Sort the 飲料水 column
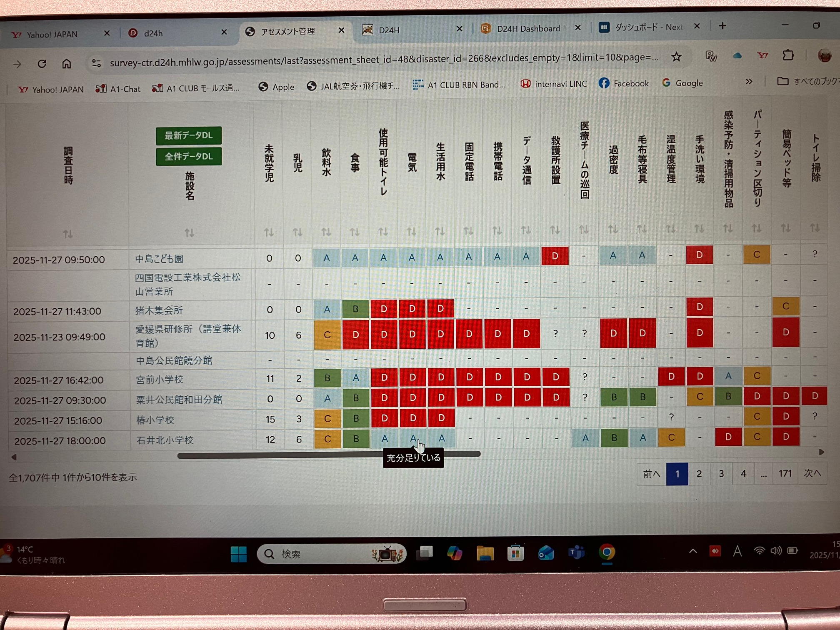The width and height of the screenshot is (840, 630). click(x=326, y=232)
